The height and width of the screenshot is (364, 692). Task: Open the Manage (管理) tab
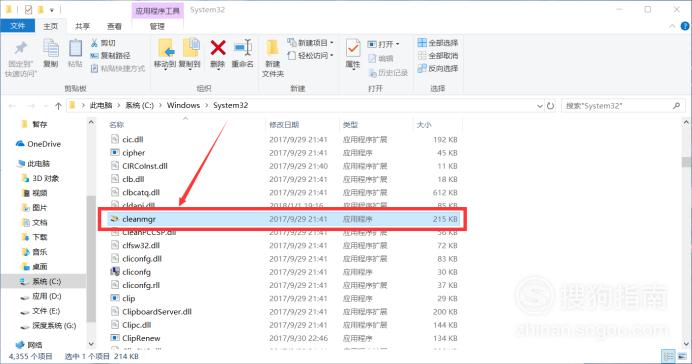[157, 26]
